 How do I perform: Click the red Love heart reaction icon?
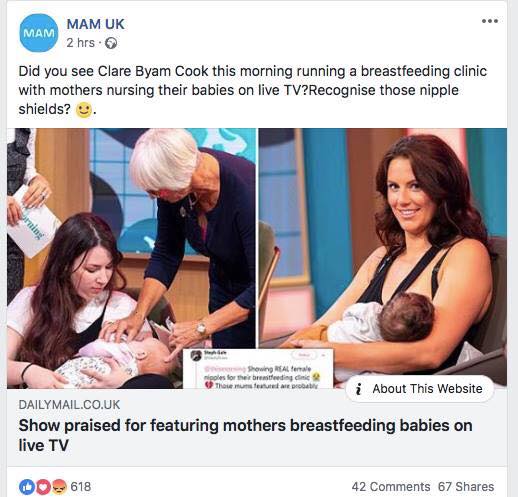point(43,487)
